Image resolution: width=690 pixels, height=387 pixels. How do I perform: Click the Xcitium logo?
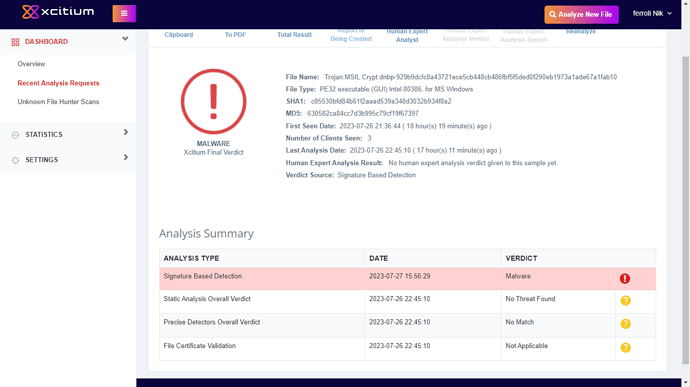pos(58,12)
